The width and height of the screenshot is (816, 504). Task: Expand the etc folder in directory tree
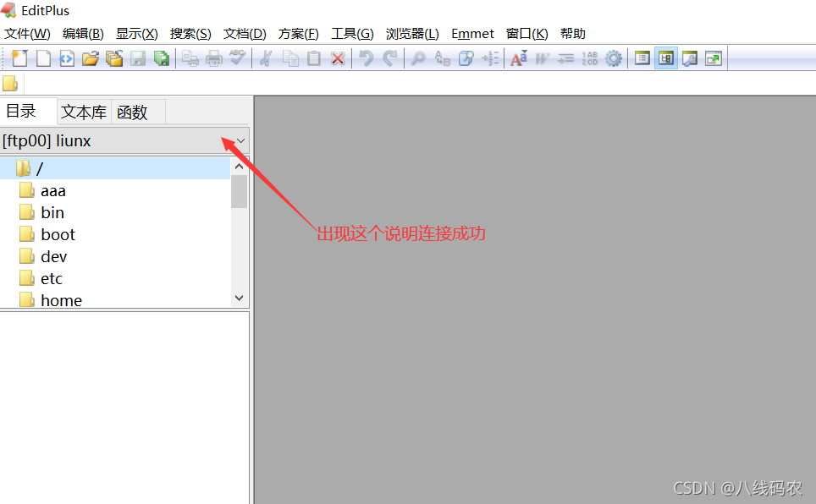[x=50, y=277]
